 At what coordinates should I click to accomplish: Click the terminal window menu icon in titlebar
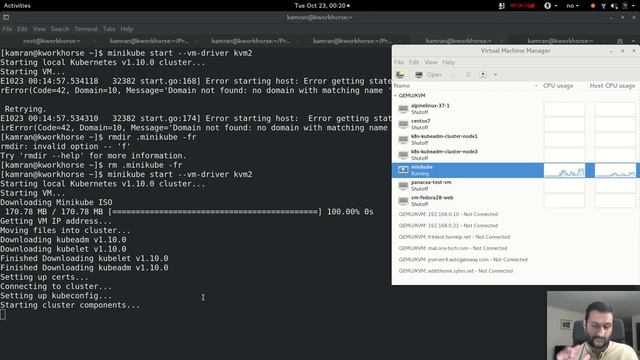pos(6,17)
